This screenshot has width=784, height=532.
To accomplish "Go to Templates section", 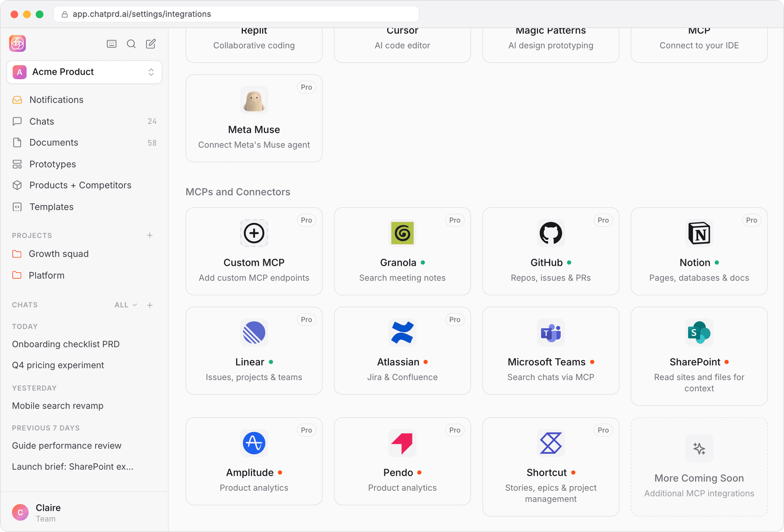I will click(x=85, y=207).
